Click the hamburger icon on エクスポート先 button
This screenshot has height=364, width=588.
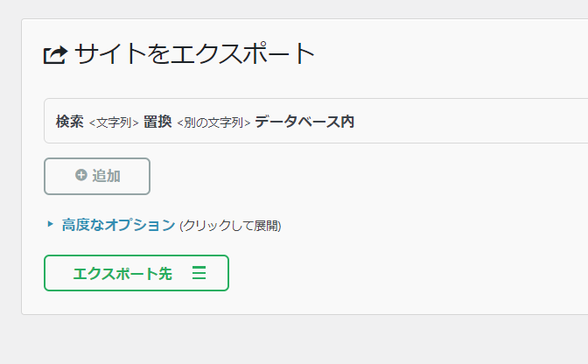(199, 274)
